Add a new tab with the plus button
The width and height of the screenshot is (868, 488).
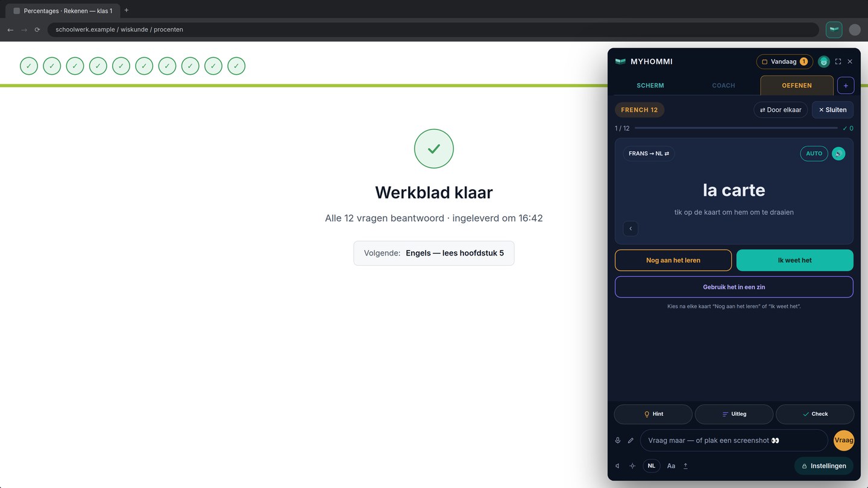(x=846, y=86)
